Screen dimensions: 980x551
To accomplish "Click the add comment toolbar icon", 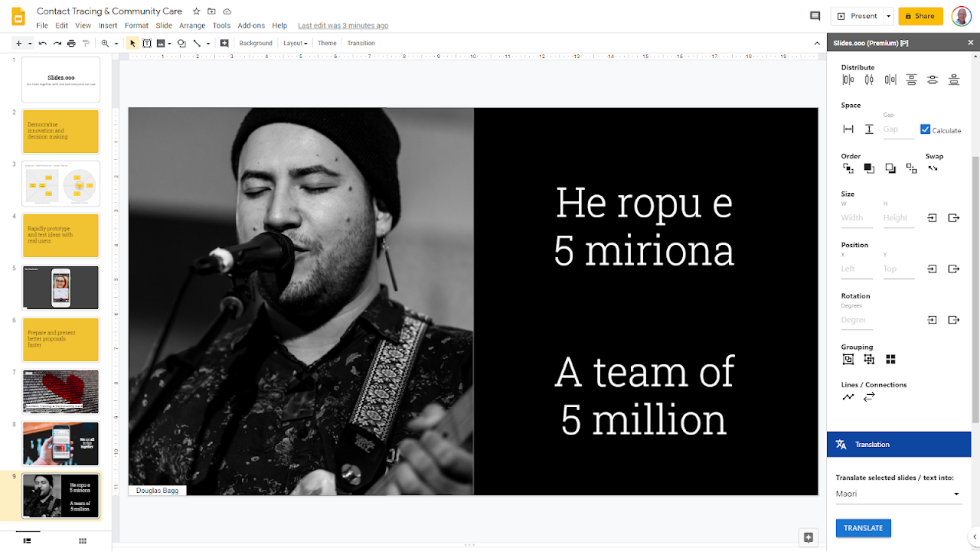I will pos(224,44).
